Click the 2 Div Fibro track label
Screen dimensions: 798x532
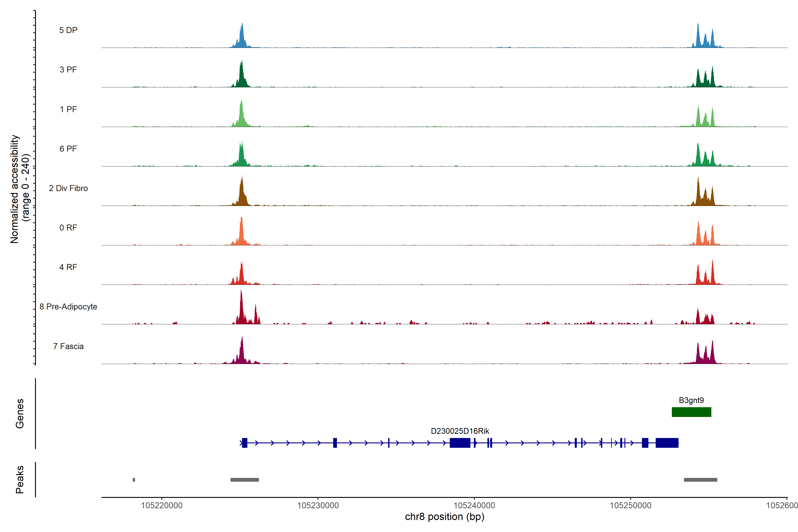click(x=68, y=188)
